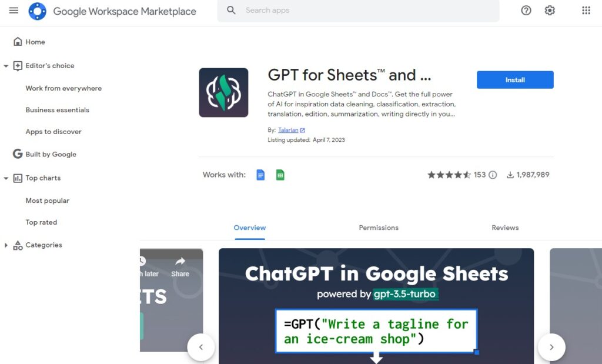Image resolution: width=602 pixels, height=364 pixels.
Task: Select the Google Sheets compatibility icon
Action: tap(280, 175)
